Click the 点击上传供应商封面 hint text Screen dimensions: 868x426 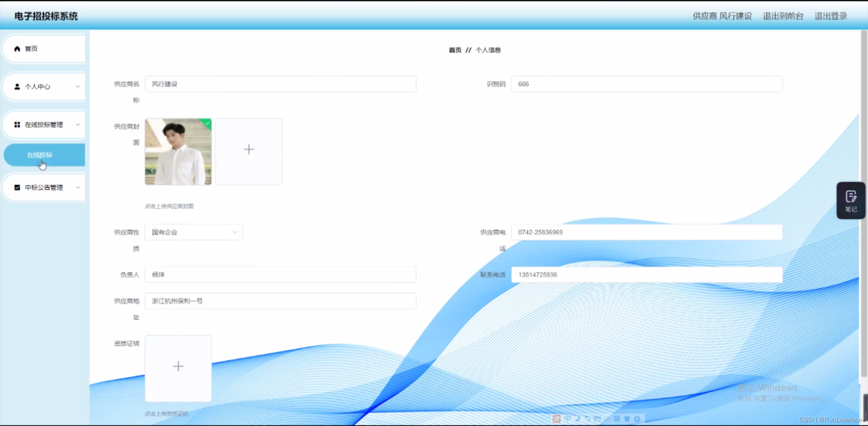tap(169, 206)
